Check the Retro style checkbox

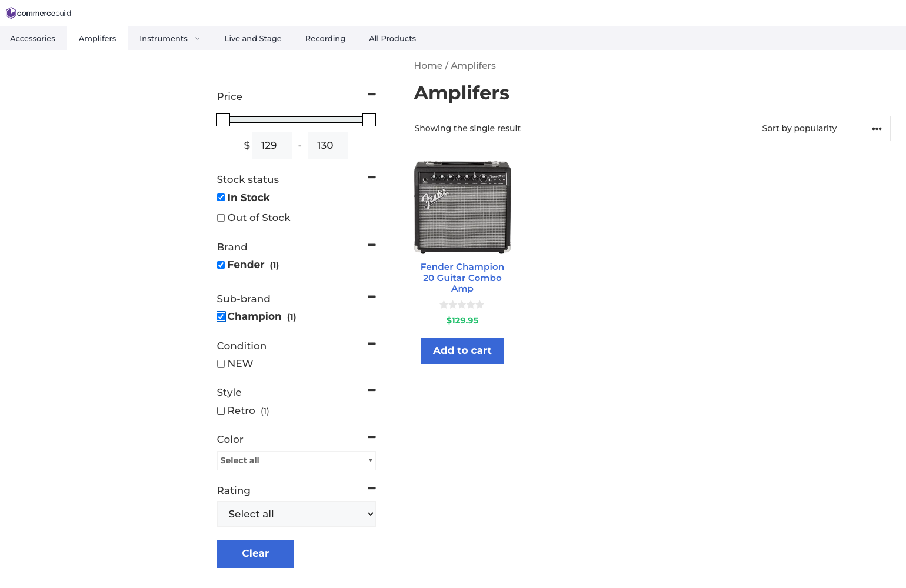[221, 411]
